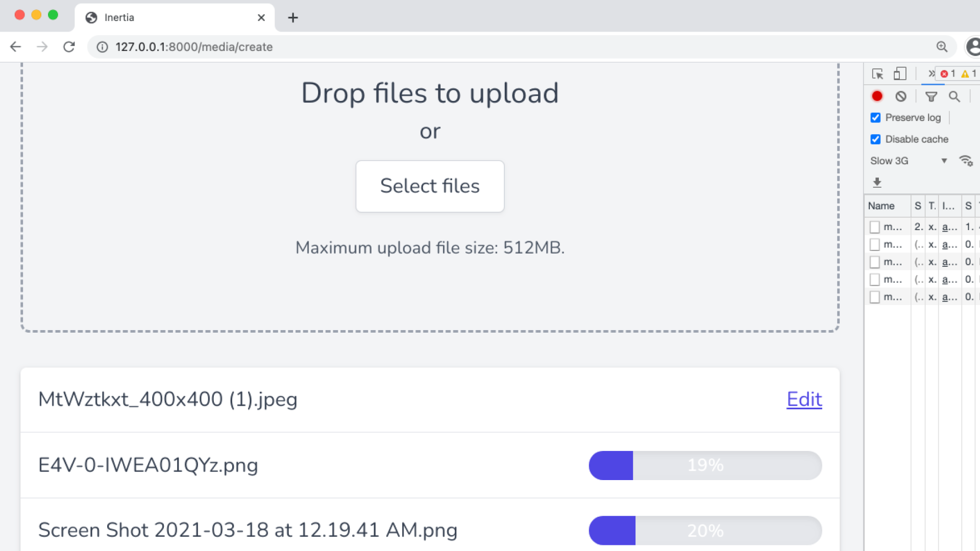Screen dimensions: 980x551
Task: Select first network request row checkbox
Action: pos(875,227)
